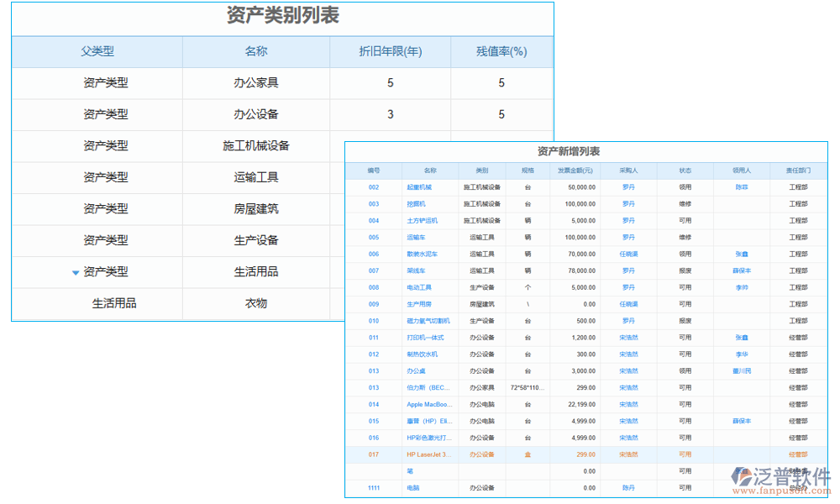Click recipient 陈菲 link

pyautogui.click(x=742, y=187)
